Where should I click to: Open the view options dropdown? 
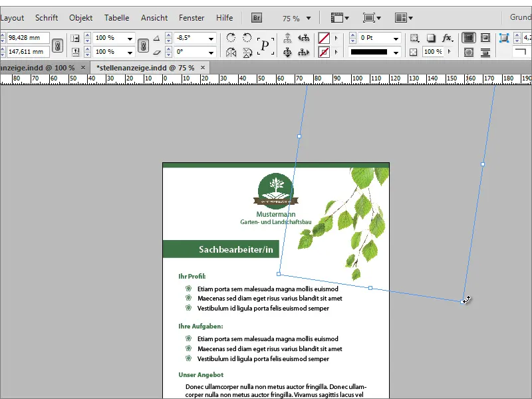coord(340,18)
